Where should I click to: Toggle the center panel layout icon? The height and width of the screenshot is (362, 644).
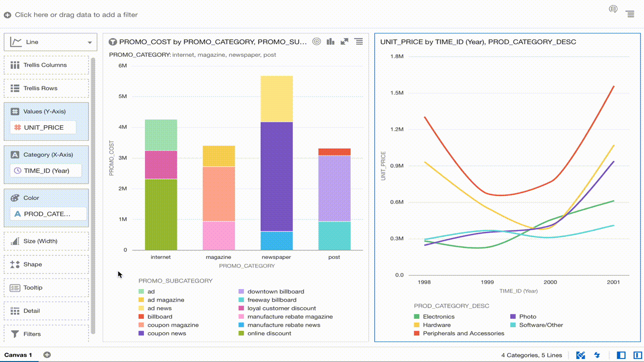[637, 355]
